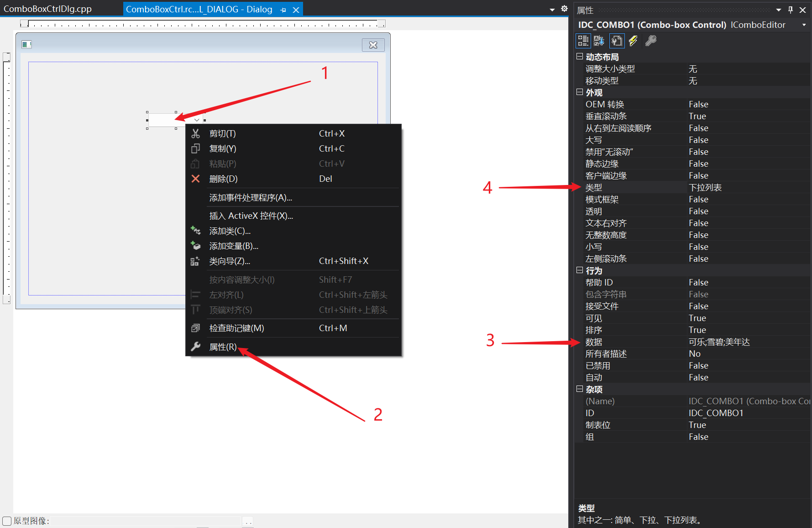Edit the 下拉列表 type value
The height and width of the screenshot is (528, 812).
(x=749, y=187)
